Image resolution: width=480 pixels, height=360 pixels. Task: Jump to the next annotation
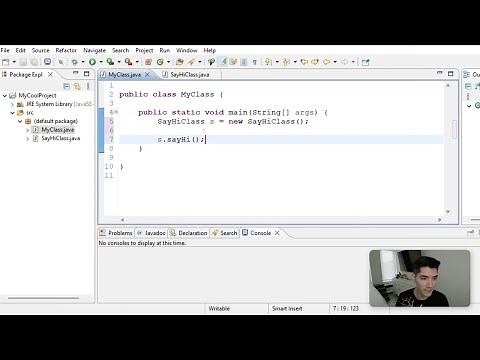point(268,62)
